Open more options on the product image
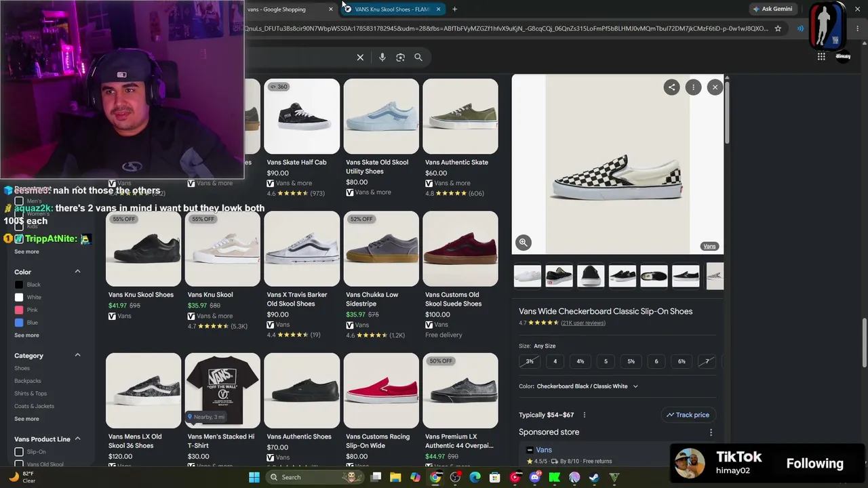Viewport: 868px width, 488px height. (693, 87)
